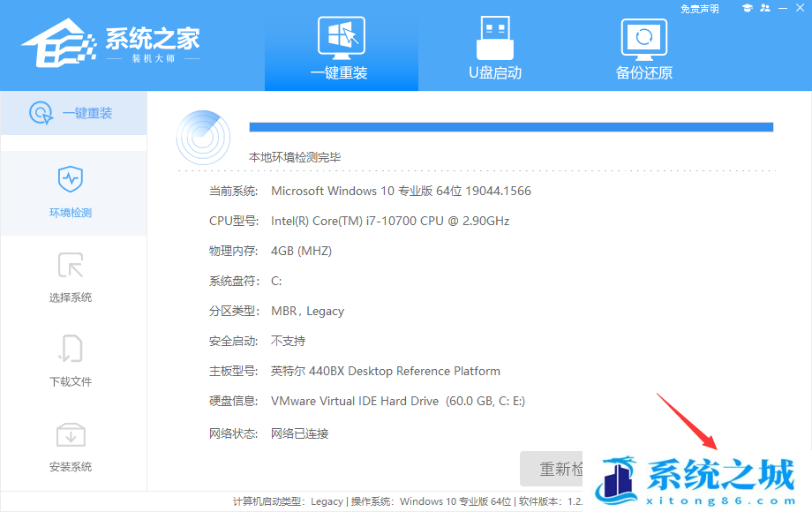Click the 4GB (MHZ) memory value

pyautogui.click(x=301, y=251)
